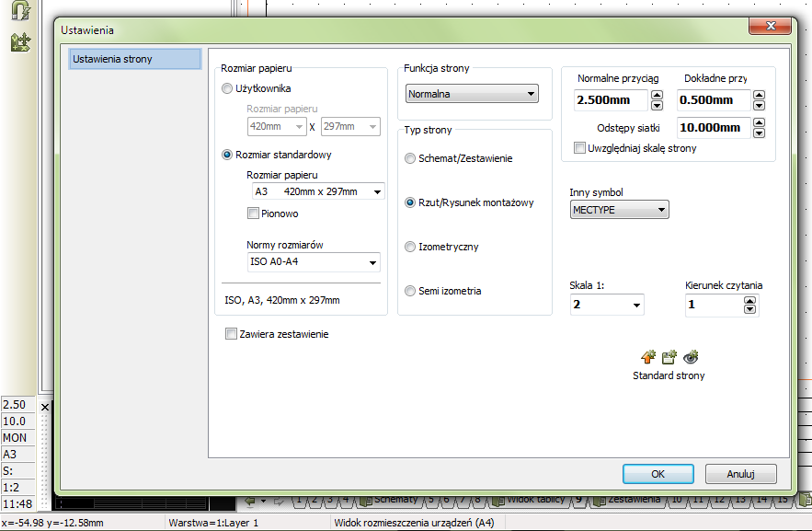Click the 0.500mm fine snap field

pos(714,100)
